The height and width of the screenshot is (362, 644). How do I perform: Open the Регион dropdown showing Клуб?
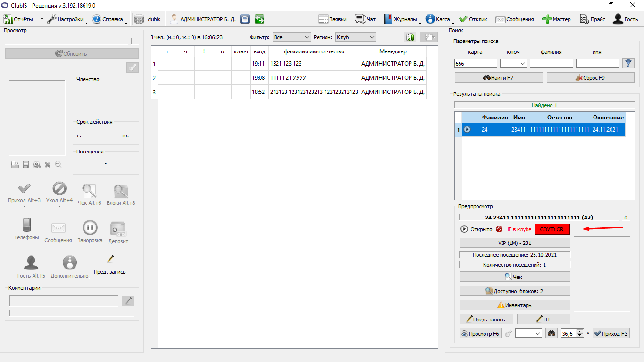355,37
